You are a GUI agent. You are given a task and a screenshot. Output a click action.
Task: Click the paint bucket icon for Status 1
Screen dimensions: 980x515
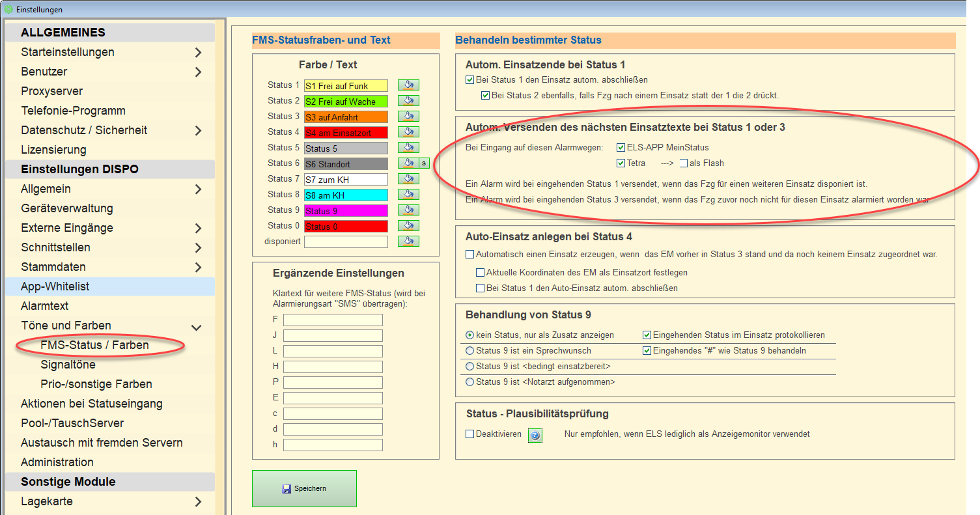[408, 85]
